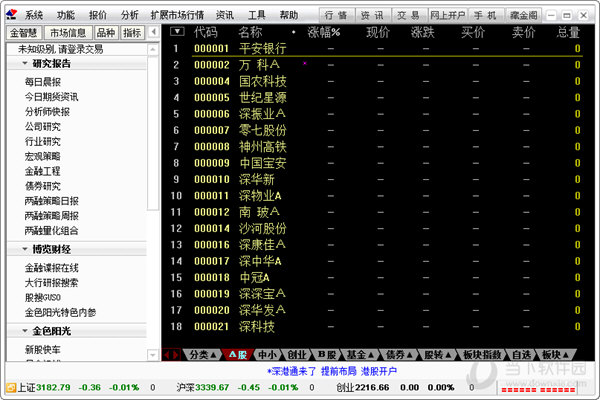The height and width of the screenshot is (400, 600).
Task: Select the 创业 bottom tab
Action: [x=297, y=355]
